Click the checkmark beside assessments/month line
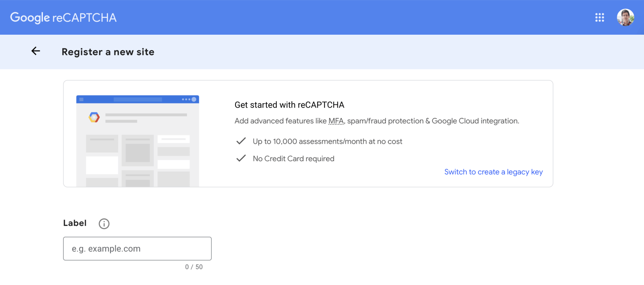644x285 pixels. point(241,141)
